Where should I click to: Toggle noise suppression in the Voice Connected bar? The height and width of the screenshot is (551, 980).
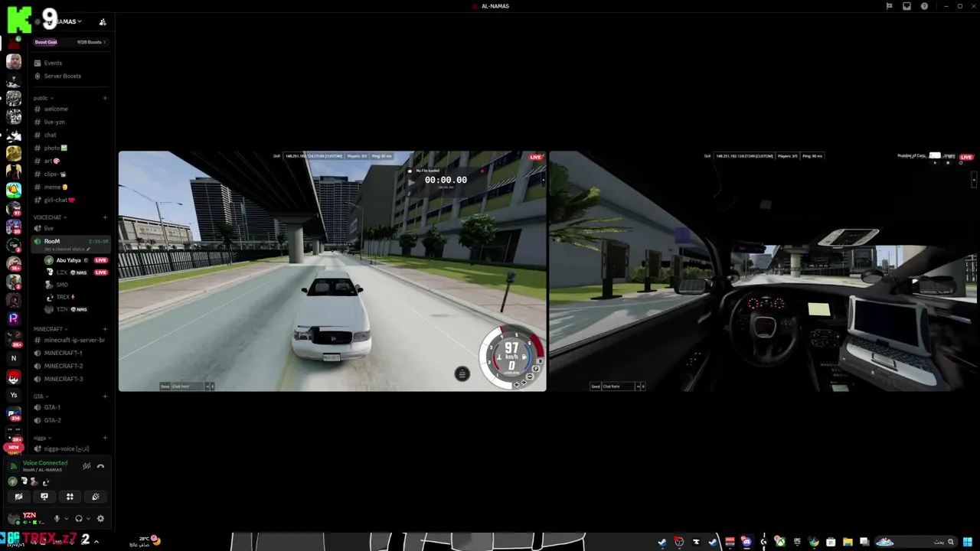click(x=87, y=466)
